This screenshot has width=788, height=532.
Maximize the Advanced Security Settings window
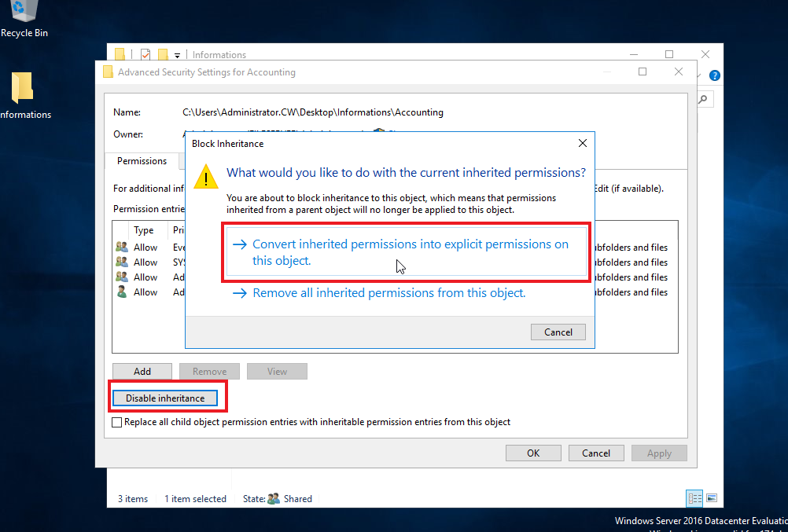(643, 72)
